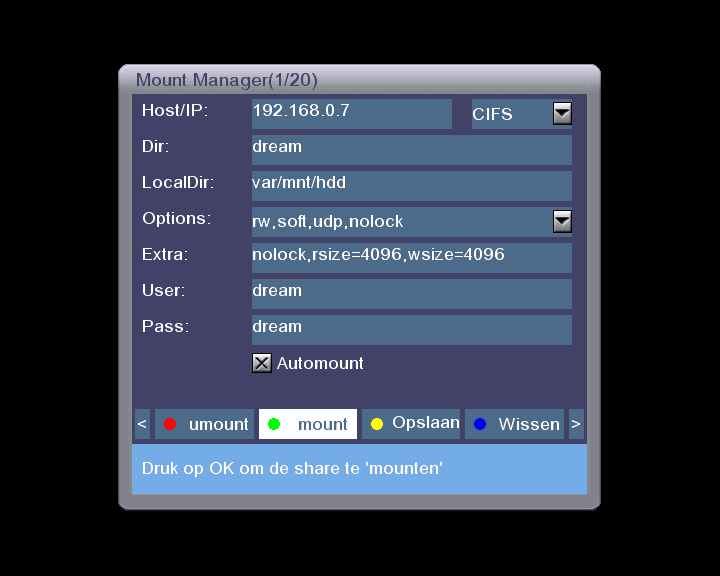Viewport: 720px width, 576px height.
Task: Go to next mount with > arrow
Action: (576, 424)
